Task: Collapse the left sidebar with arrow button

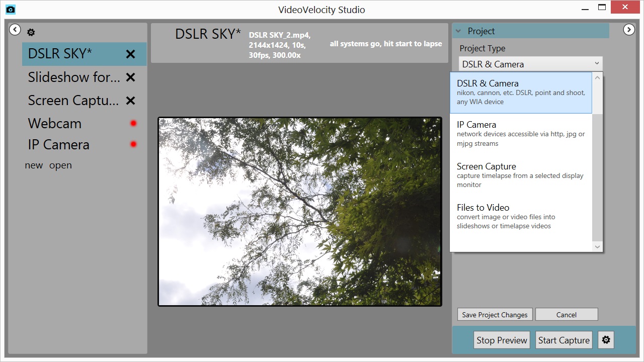Action: click(15, 30)
